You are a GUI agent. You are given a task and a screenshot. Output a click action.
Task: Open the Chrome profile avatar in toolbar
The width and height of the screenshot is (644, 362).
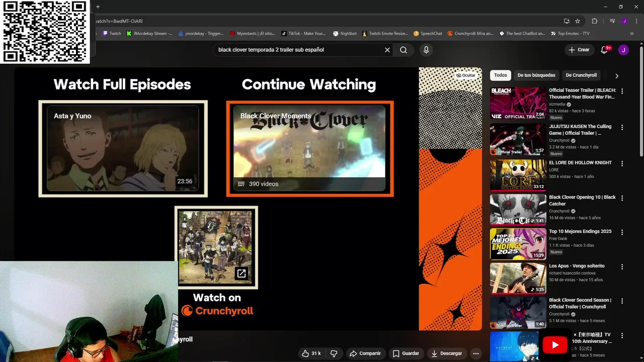point(624,21)
